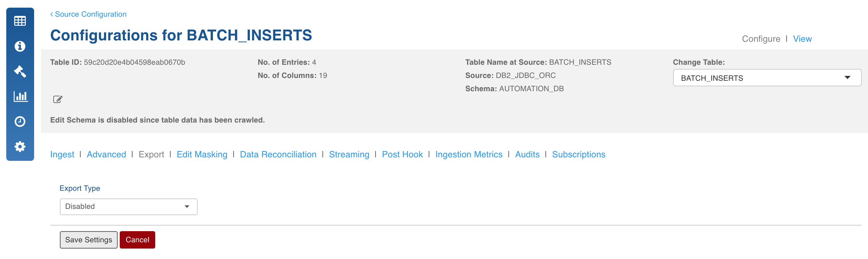Open the bar chart sidebar icon
Screen dimensions: 868x259
pos(21,96)
